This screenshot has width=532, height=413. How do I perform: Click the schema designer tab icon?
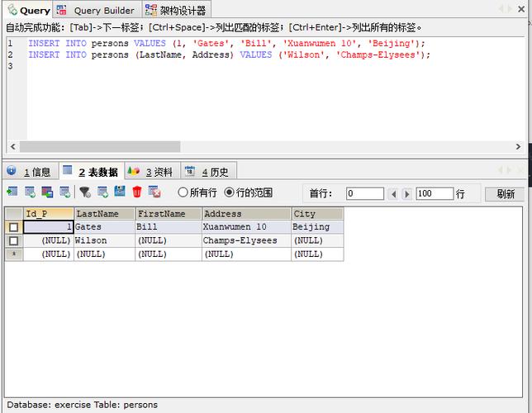(x=151, y=10)
